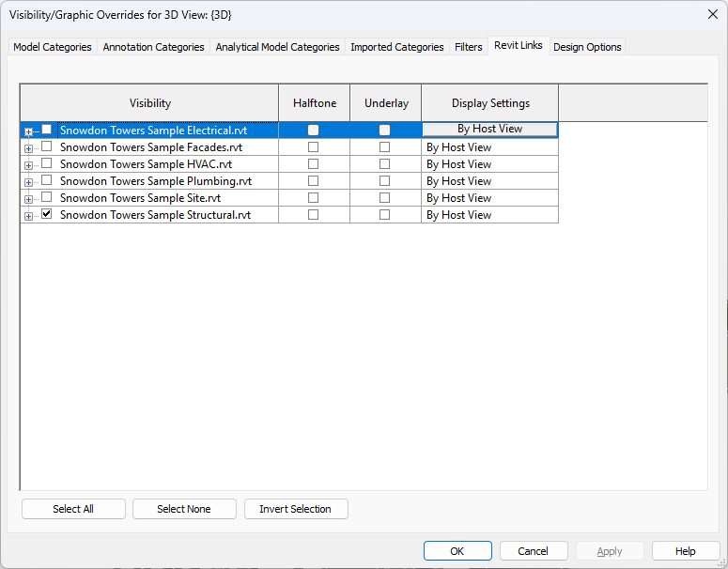Image resolution: width=728 pixels, height=569 pixels.
Task: Click By Host View button for Electrical.rvt
Action: 489,130
